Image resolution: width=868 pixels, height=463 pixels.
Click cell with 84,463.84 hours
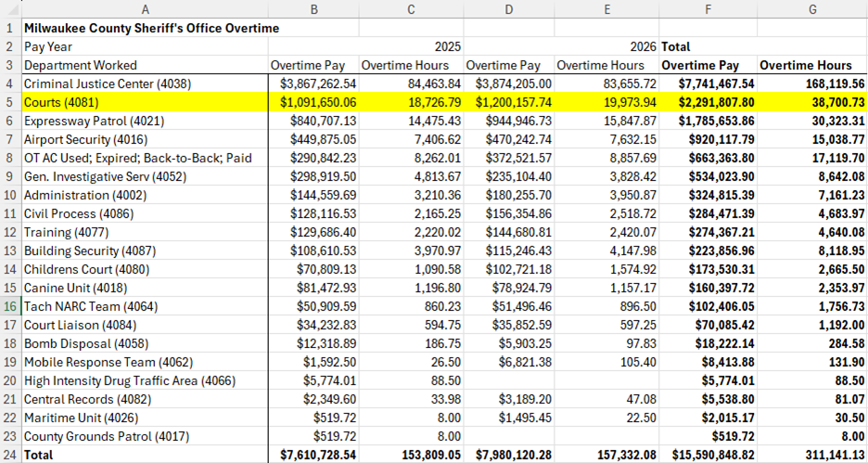tap(412, 84)
